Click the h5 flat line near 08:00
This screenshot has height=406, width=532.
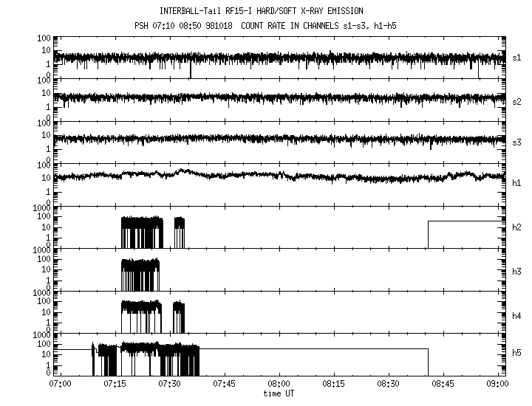pos(313,348)
